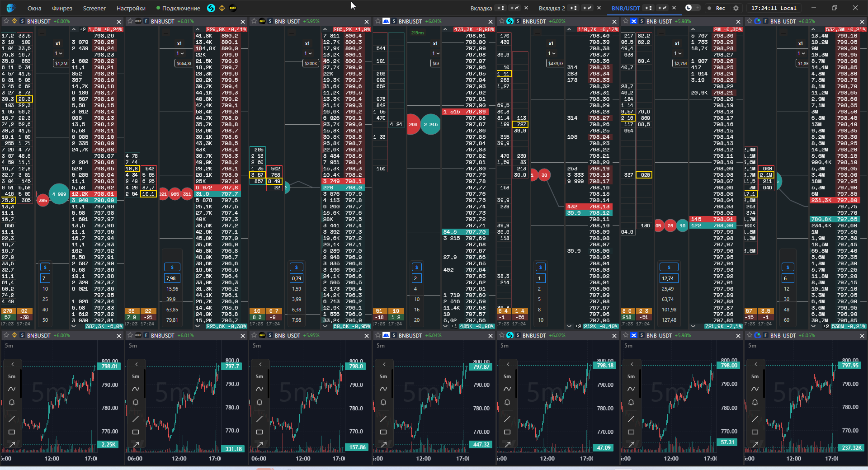The image size is (868, 470).
Task: Click the teal Bitget exchange icon in the top bar
Action: click(x=211, y=8)
